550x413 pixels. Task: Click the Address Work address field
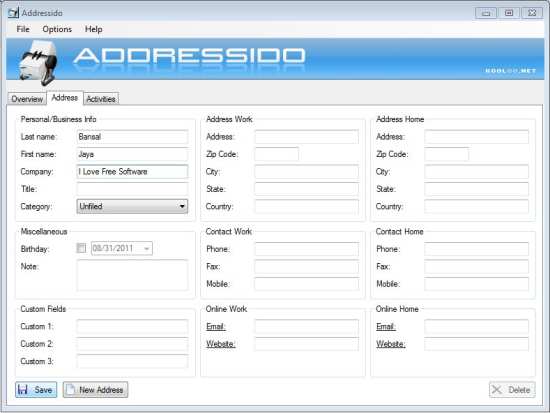click(x=307, y=136)
